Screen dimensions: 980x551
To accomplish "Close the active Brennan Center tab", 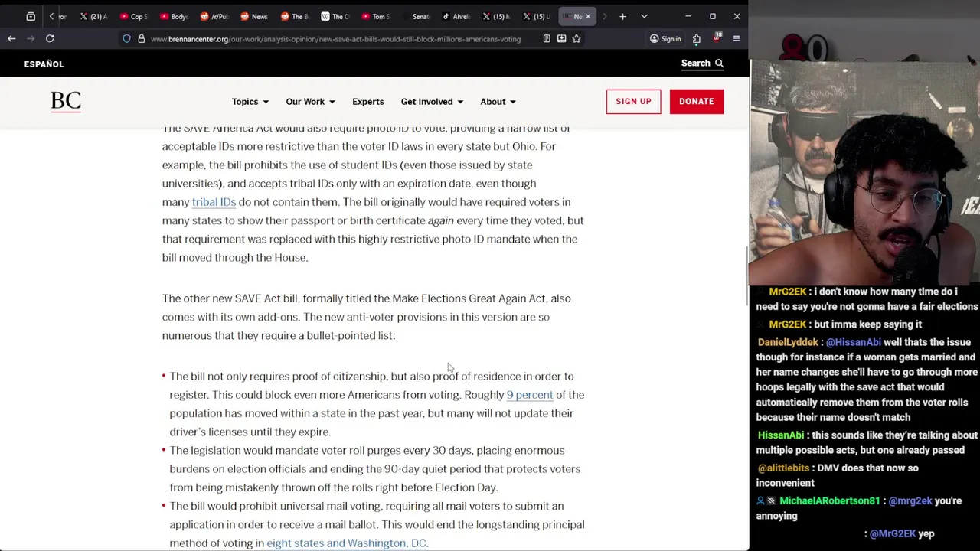I will [x=588, y=16].
